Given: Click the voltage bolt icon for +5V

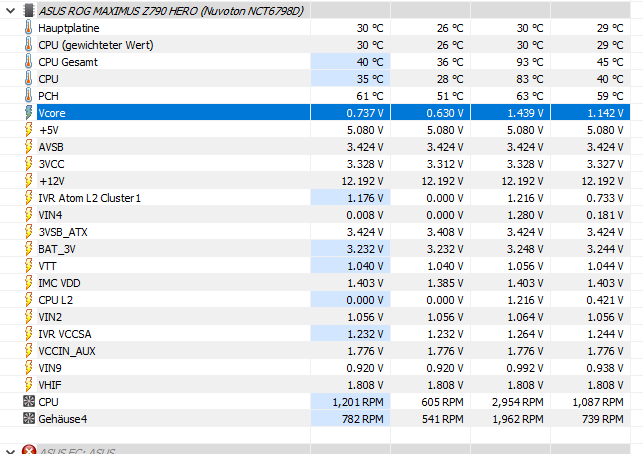Looking at the screenshot, I should [x=29, y=130].
